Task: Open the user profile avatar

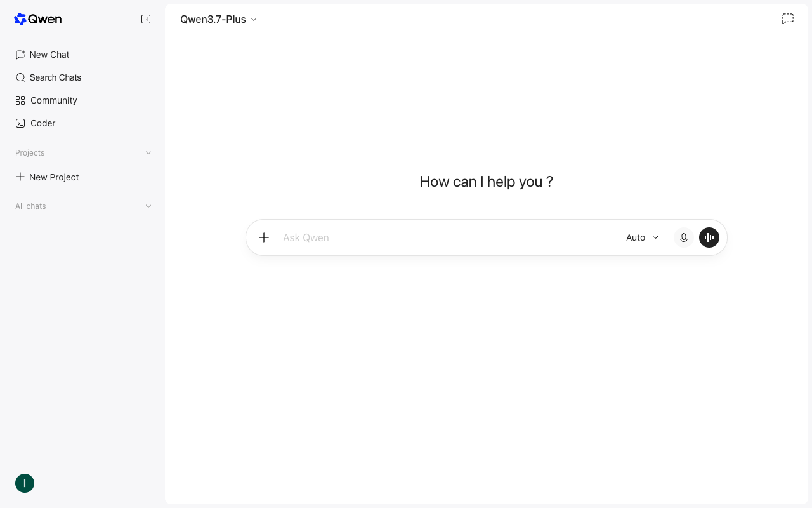Action: click(25, 483)
